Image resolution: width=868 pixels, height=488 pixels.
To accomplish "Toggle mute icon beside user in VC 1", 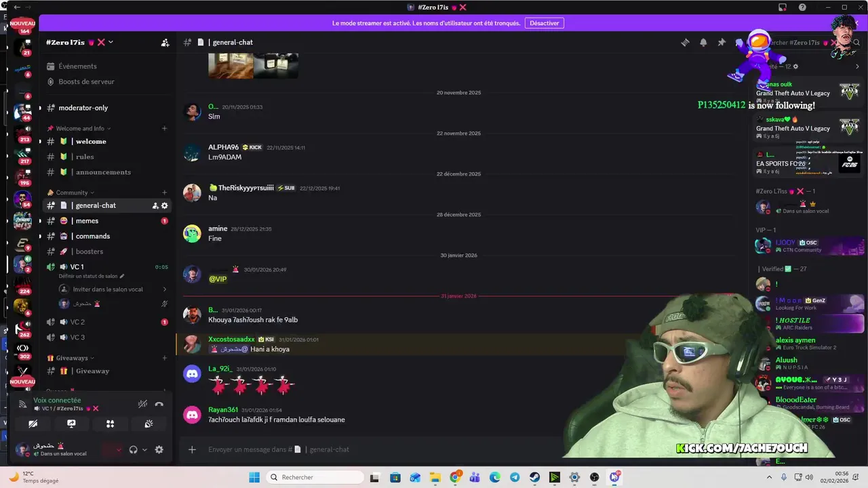I will coord(164,304).
